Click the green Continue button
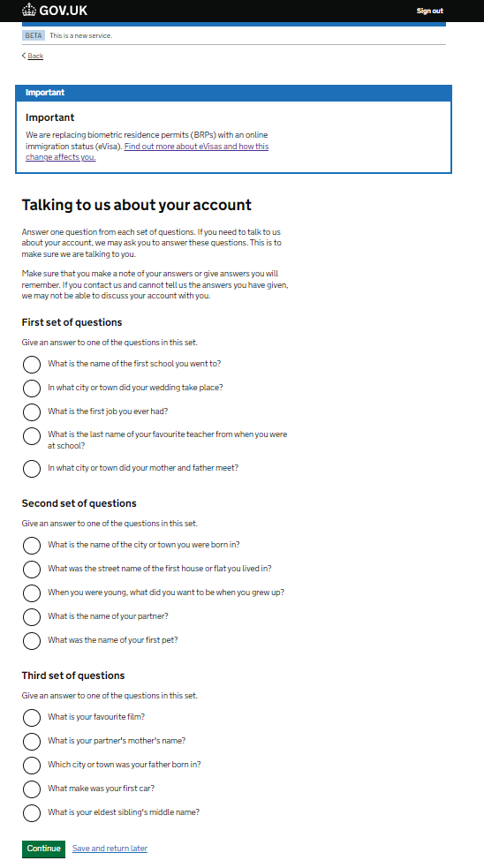484x868 pixels. (44, 849)
